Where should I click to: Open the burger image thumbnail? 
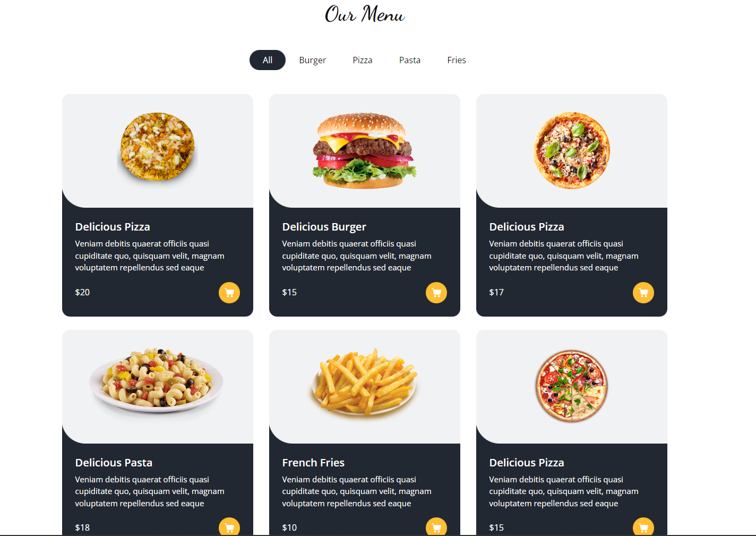(x=365, y=150)
